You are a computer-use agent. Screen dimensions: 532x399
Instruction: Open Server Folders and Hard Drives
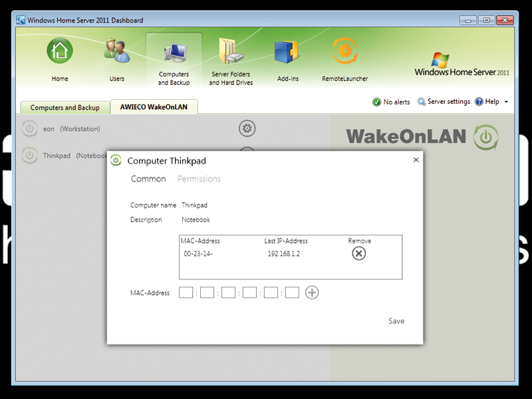pos(231,51)
